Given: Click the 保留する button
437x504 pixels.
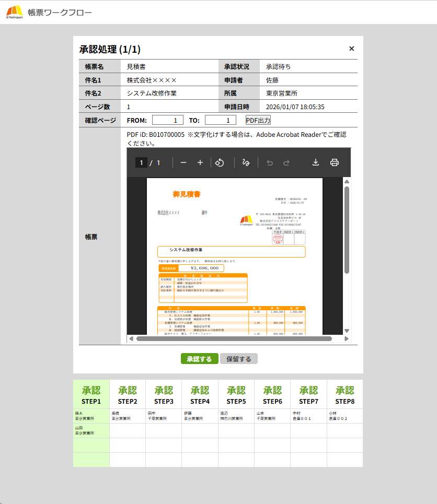Looking at the screenshot, I should pyautogui.click(x=239, y=359).
